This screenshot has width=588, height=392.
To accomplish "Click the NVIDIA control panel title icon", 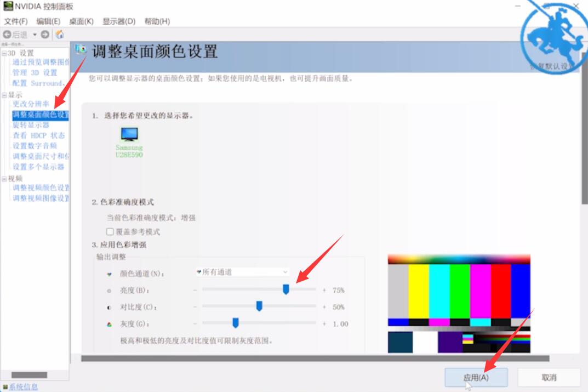I will [x=8, y=6].
